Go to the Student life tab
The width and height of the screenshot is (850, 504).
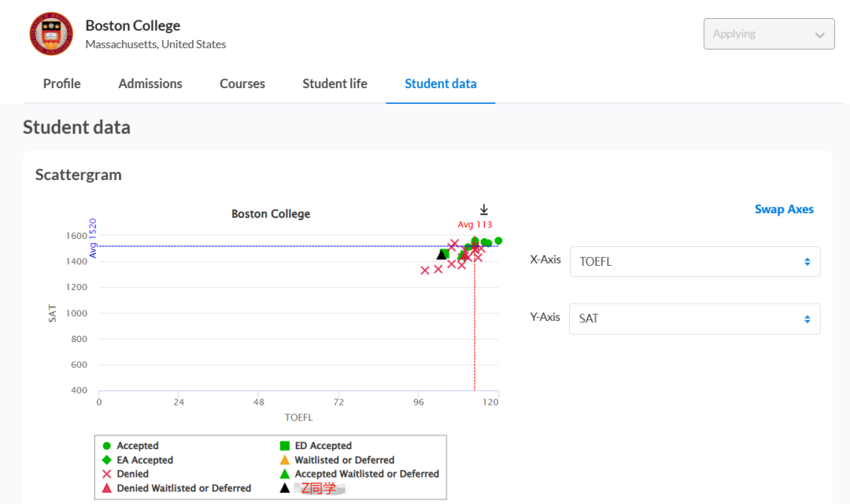(334, 83)
